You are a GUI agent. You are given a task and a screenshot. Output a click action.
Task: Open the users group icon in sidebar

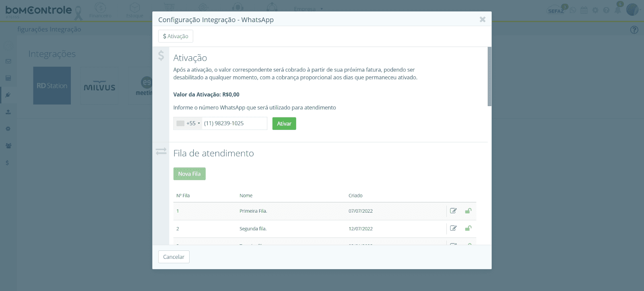(8, 146)
